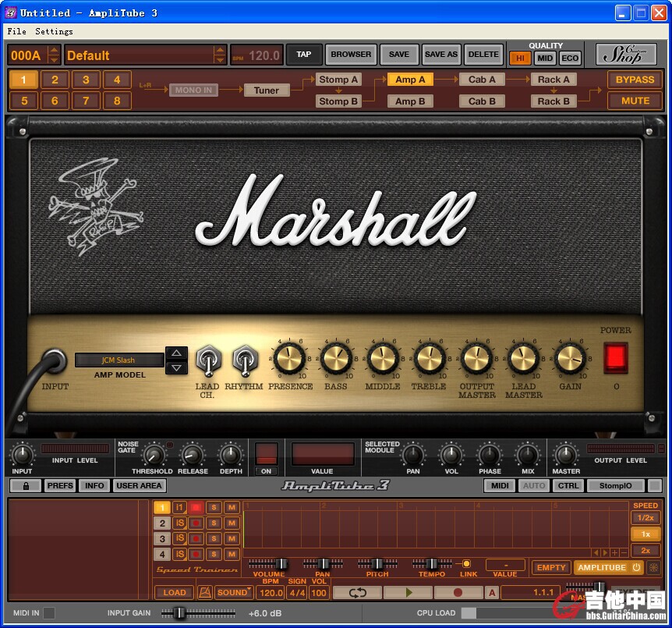
Task: Switch to the Amp B module
Action: [410, 101]
